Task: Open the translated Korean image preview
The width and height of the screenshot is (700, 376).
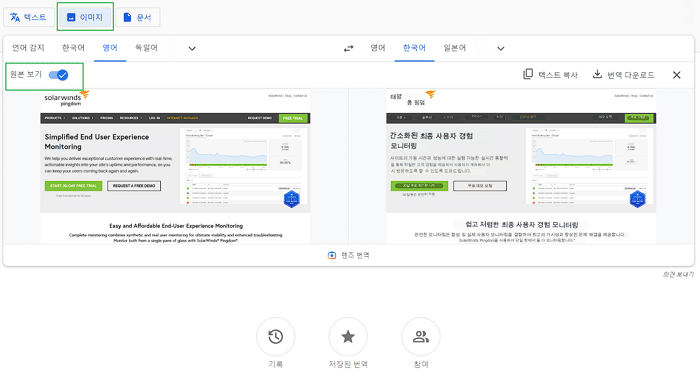Action: tap(521, 166)
